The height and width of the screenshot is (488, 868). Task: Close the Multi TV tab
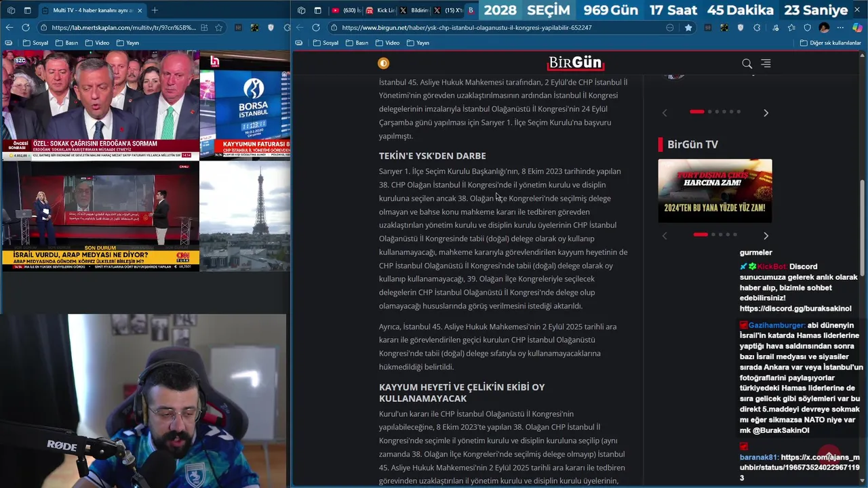pos(140,10)
